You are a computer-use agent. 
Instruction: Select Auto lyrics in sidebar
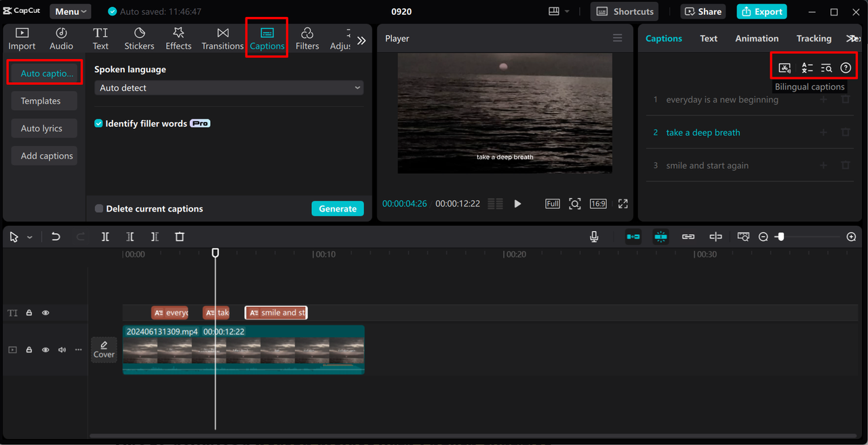pyautogui.click(x=44, y=128)
